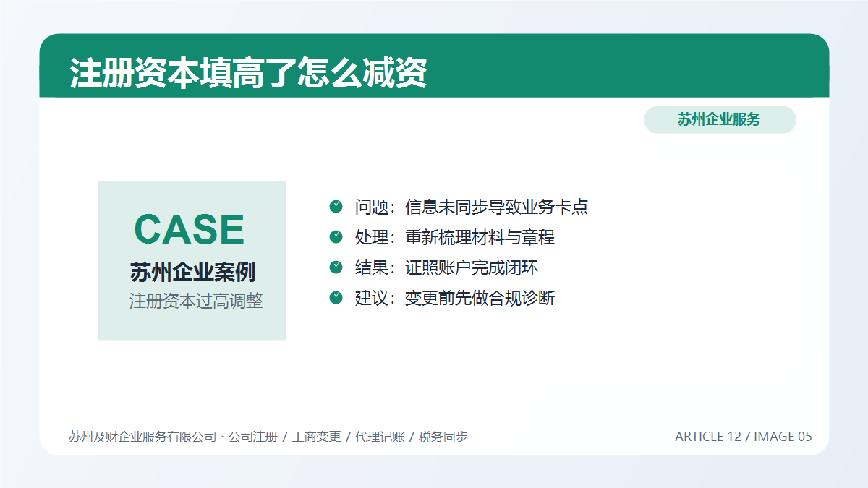
Task: Click the 注册资本过高调整 caption
Action: click(x=196, y=301)
